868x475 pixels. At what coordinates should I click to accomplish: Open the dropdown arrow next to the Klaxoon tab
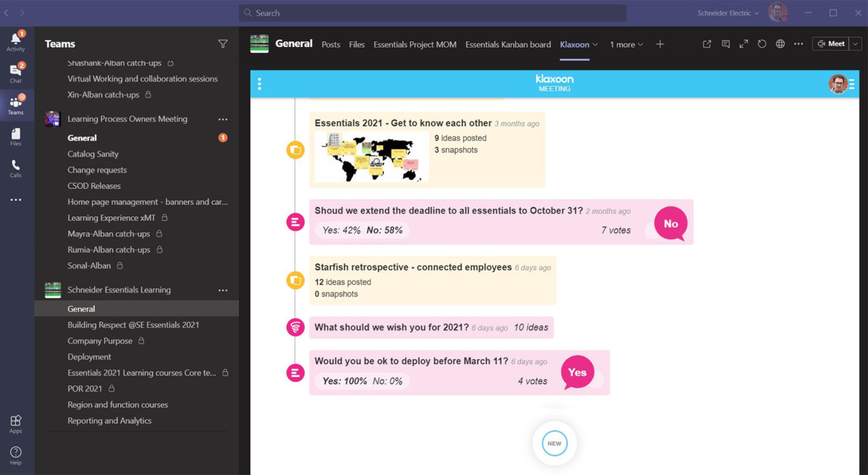(594, 44)
